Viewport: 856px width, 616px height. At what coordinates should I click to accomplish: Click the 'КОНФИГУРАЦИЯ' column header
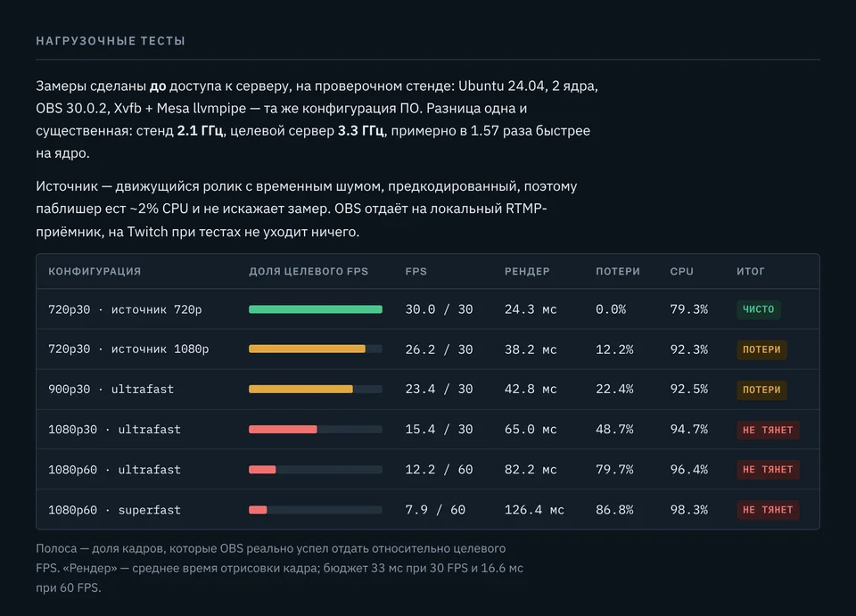pos(95,271)
